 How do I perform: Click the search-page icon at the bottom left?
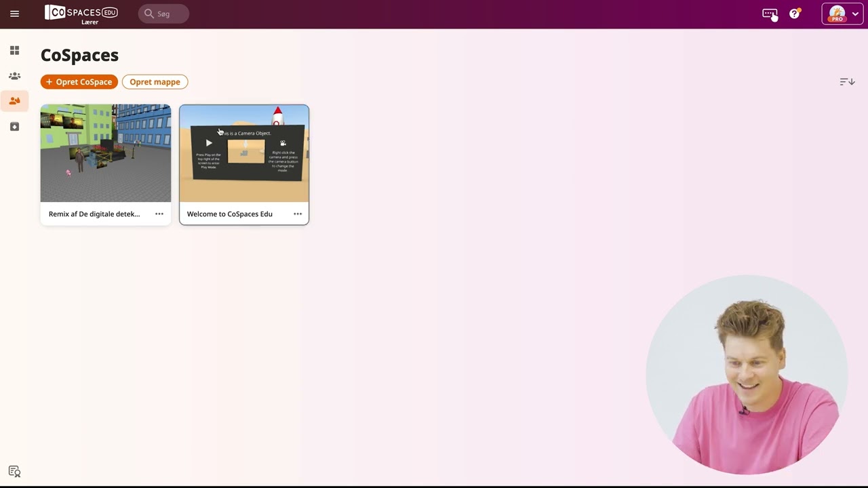[x=14, y=472]
